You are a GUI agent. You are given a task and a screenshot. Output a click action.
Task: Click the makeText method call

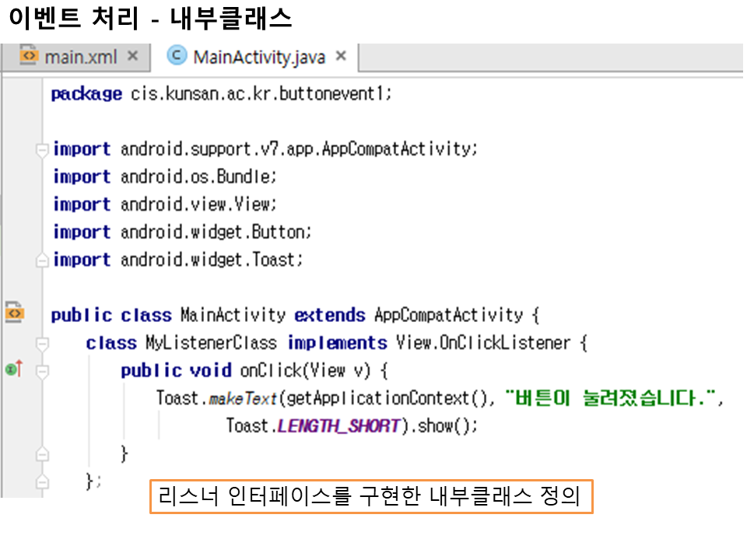(x=243, y=399)
